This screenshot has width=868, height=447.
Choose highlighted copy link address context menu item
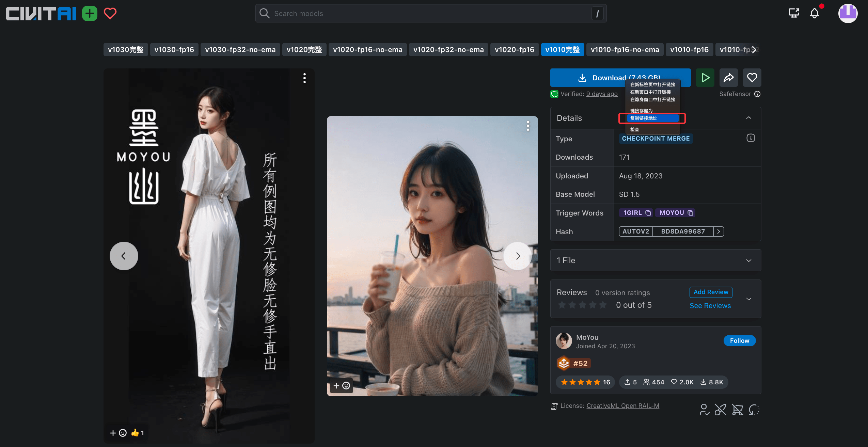tap(652, 118)
